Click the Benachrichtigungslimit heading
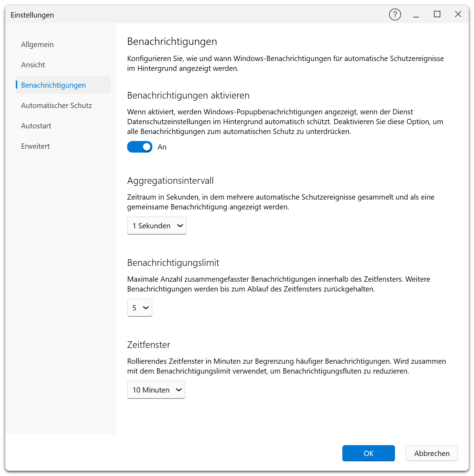Viewport: 474px width, 476px height. coord(173,263)
